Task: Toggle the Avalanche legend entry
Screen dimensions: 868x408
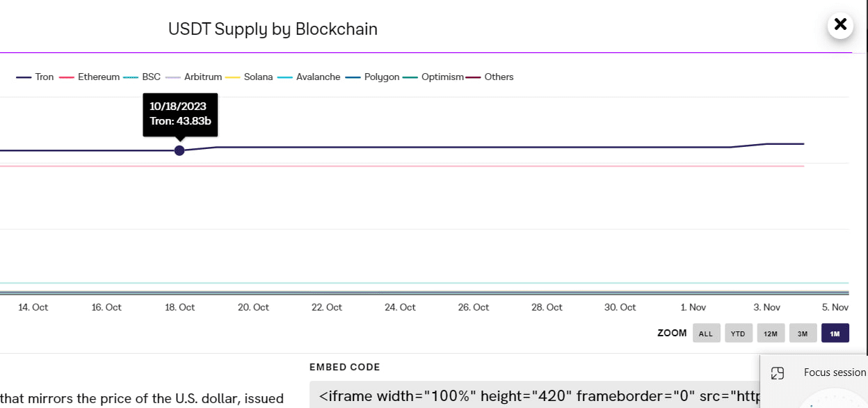Action: tap(309, 77)
